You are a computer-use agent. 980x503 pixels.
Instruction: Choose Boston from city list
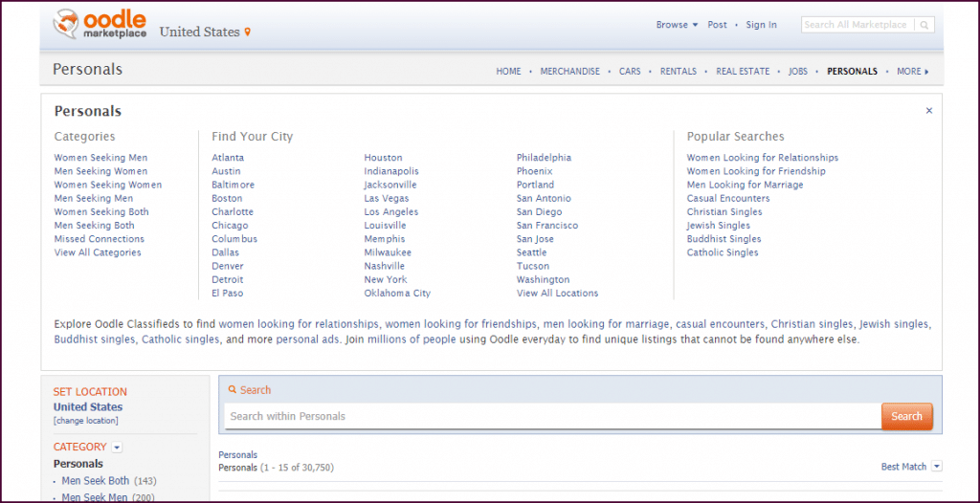click(227, 199)
